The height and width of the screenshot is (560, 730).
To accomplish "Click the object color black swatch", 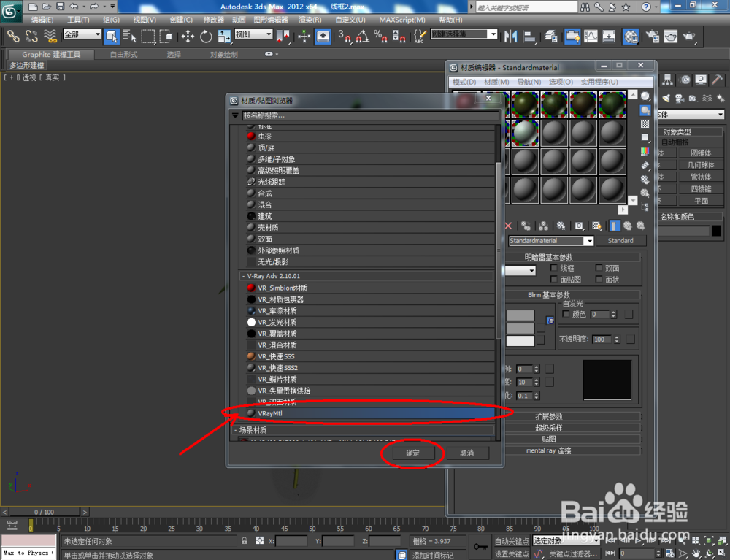I will [717, 231].
